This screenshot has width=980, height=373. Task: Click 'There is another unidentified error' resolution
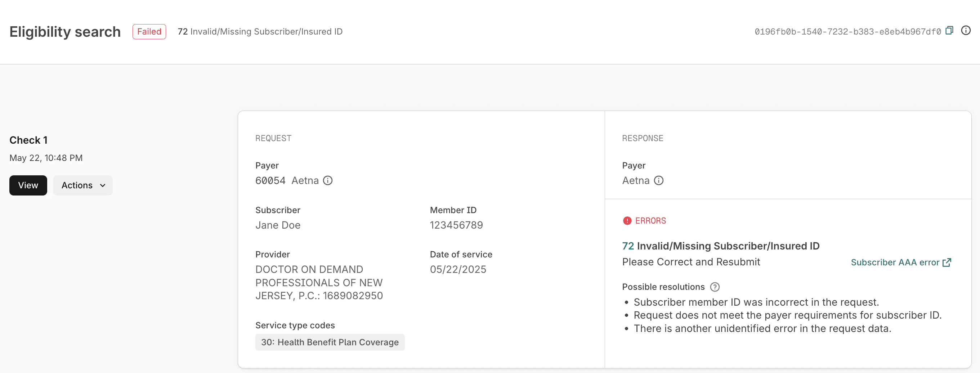(x=762, y=328)
